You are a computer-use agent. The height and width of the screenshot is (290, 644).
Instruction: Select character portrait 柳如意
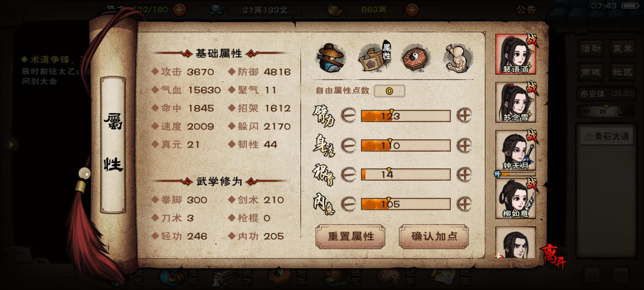point(515,198)
